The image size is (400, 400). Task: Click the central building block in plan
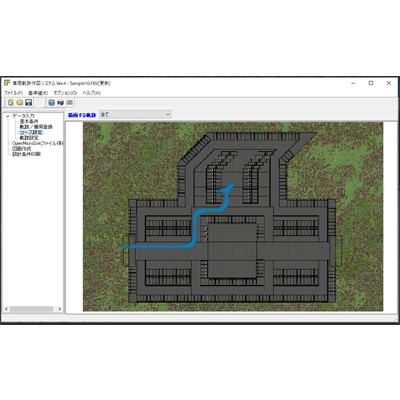click(232, 250)
